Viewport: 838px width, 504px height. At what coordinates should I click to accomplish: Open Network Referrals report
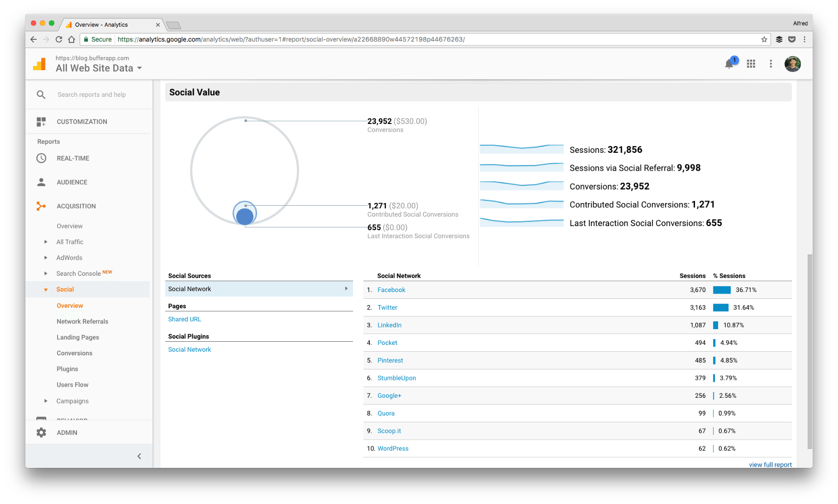point(82,321)
